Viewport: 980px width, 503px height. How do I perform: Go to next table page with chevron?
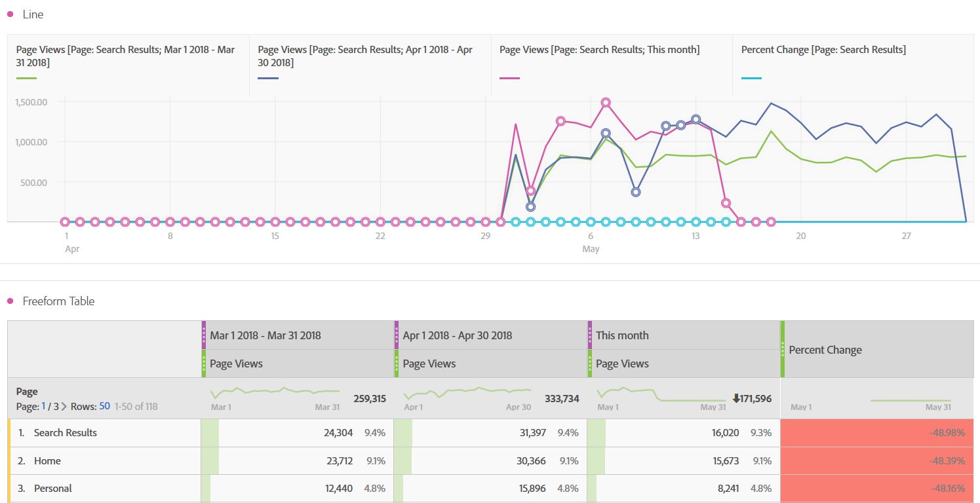pos(64,406)
